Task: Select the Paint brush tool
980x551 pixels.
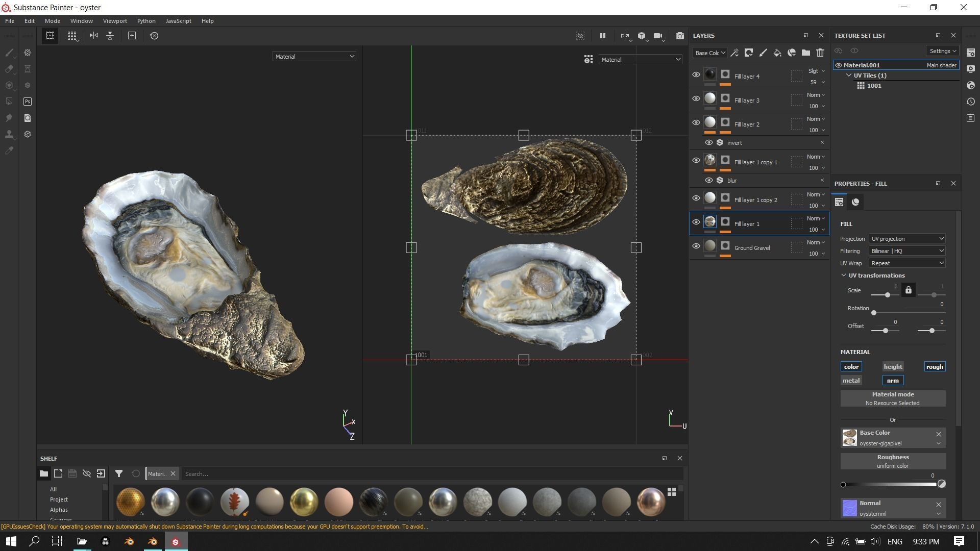Action: point(9,53)
